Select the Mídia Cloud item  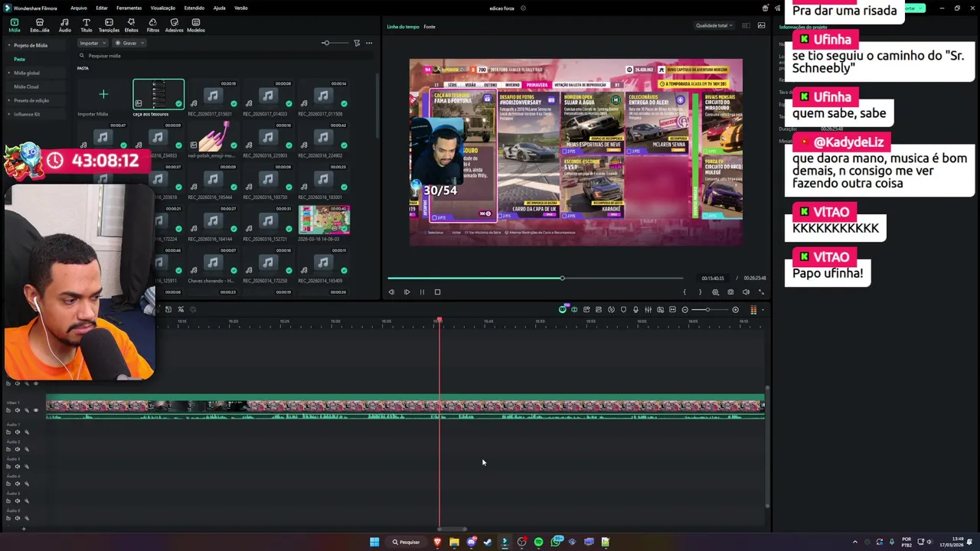coord(26,86)
